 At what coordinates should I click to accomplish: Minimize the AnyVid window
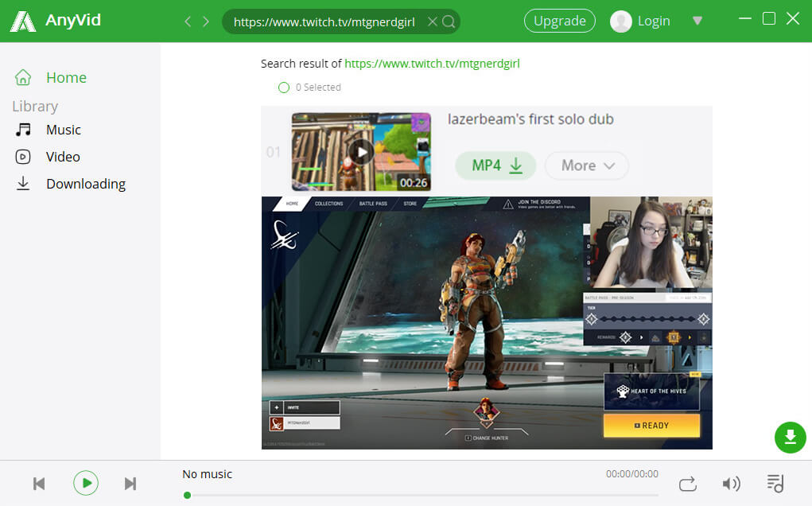pyautogui.click(x=744, y=18)
